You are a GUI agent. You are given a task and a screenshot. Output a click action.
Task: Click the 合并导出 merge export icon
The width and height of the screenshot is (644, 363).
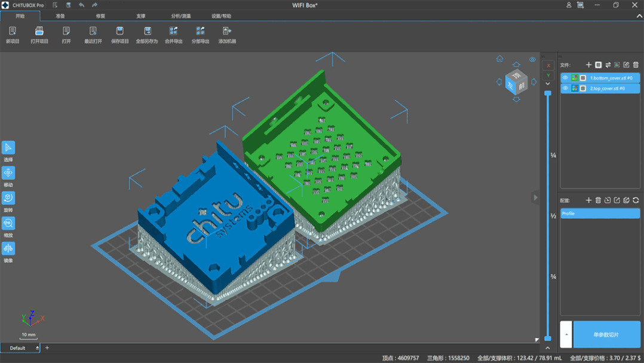pyautogui.click(x=174, y=31)
